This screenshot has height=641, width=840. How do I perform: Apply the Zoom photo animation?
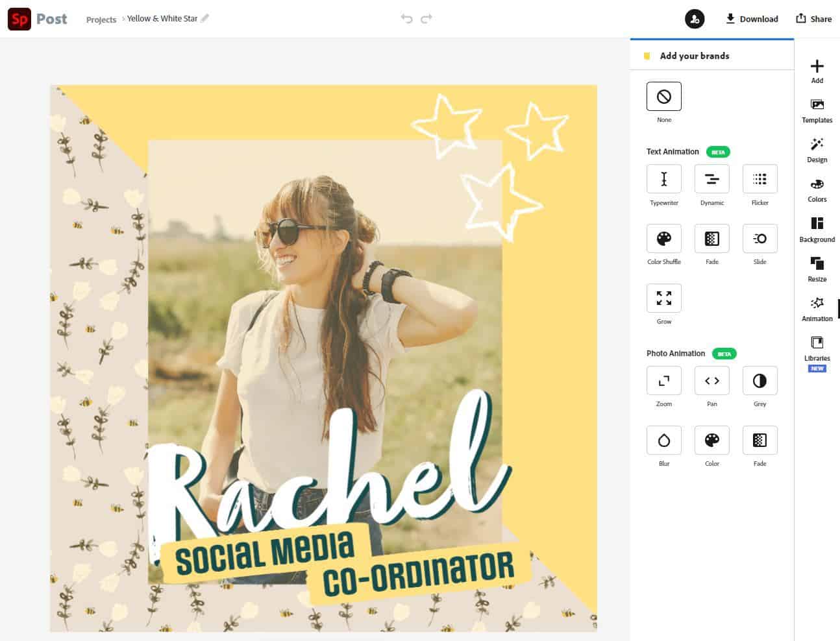[663, 381]
